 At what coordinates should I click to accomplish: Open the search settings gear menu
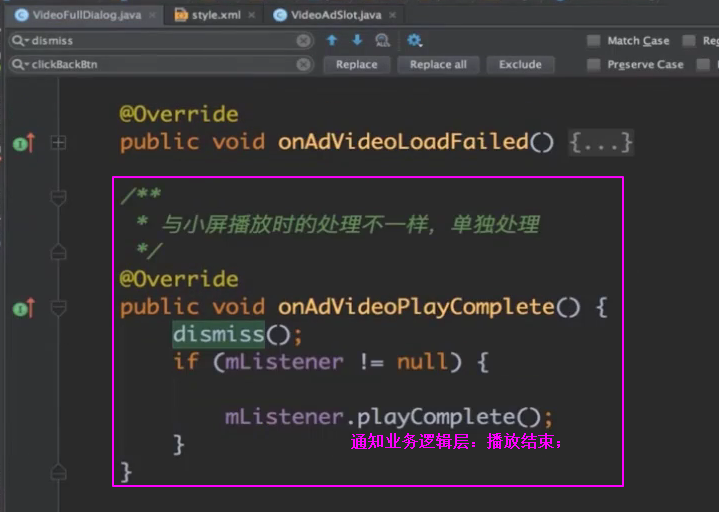415,40
